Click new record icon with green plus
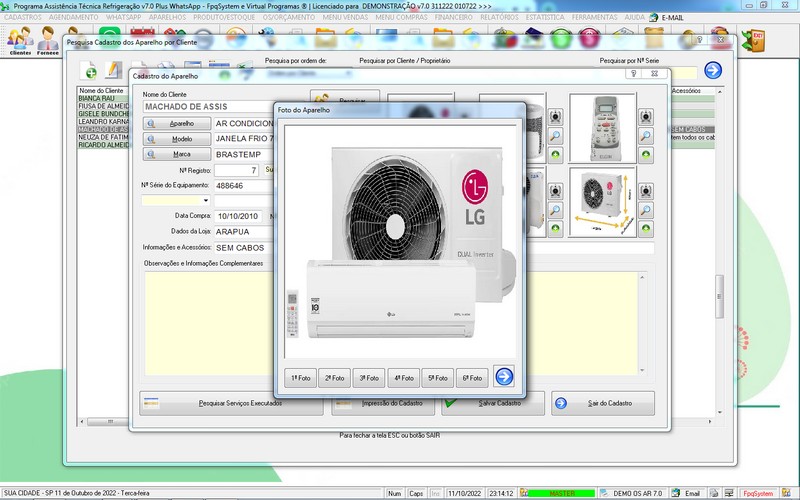 (89, 70)
